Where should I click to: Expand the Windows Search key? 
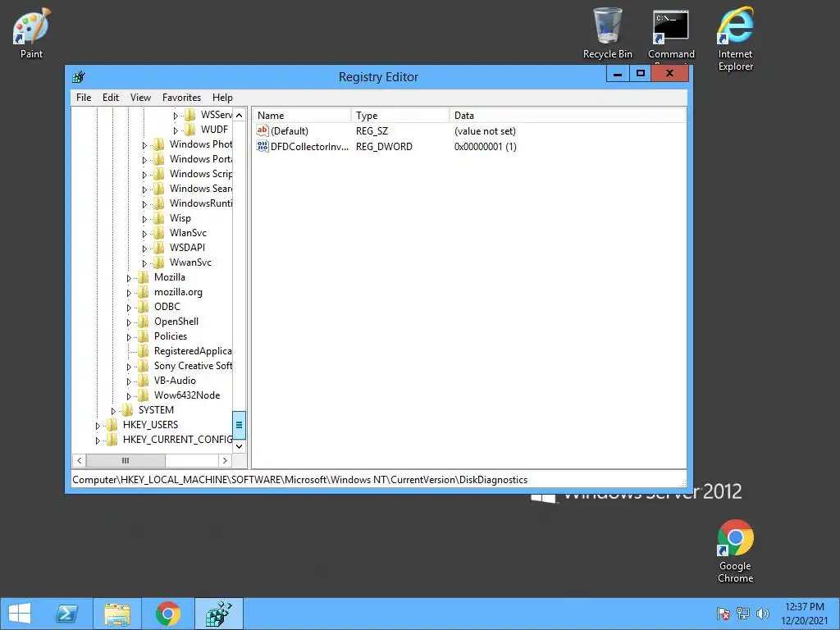tap(144, 189)
